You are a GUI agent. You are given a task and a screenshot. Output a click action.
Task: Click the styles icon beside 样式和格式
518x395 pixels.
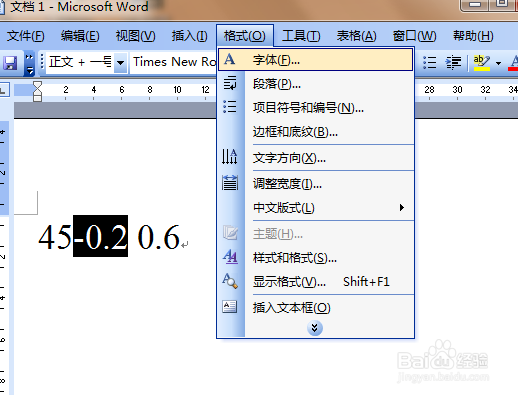230,257
